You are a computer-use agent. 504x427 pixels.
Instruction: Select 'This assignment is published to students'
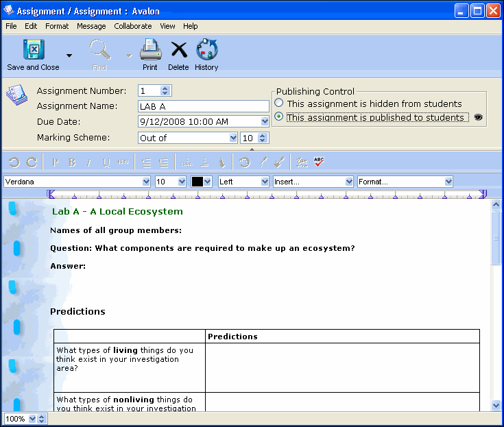pyautogui.click(x=279, y=117)
